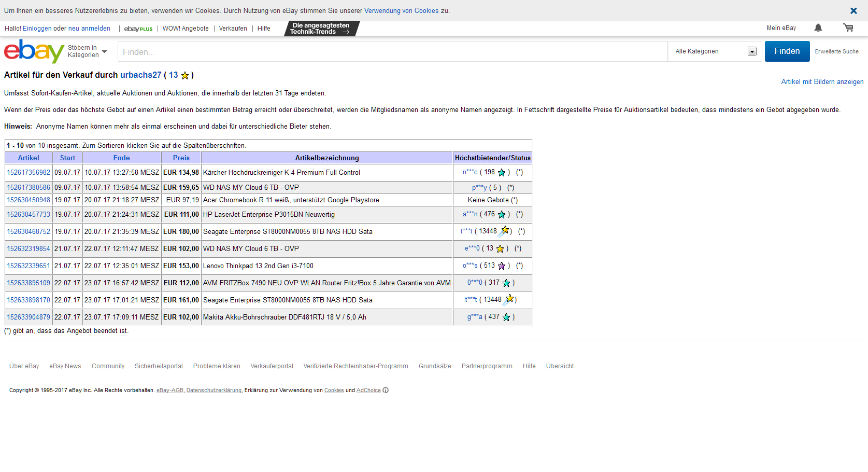Click seller urbachs27 yellow feedback star
868x472 pixels.
(185, 76)
